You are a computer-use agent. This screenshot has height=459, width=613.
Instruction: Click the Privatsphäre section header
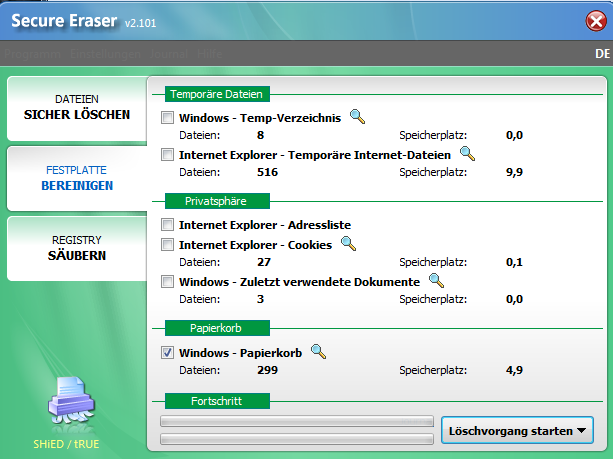[217, 201]
